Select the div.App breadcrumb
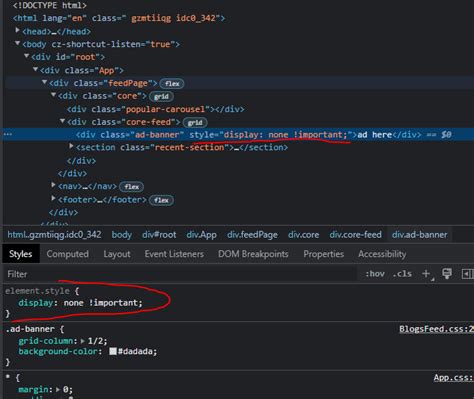This screenshot has height=399, width=474. [201, 235]
